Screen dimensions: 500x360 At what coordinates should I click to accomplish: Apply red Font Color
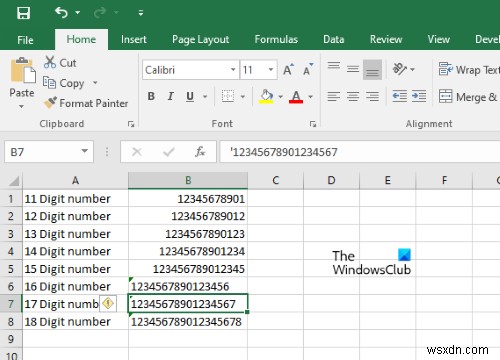click(296, 97)
